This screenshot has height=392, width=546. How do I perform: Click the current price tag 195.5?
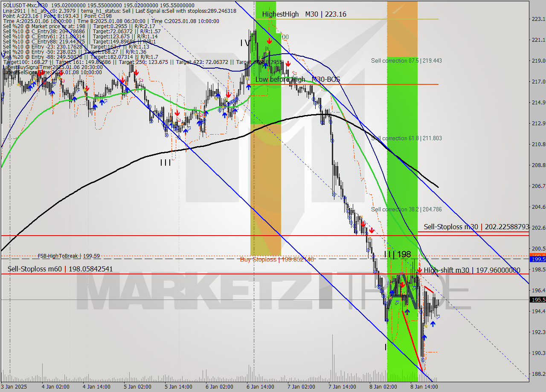pos(537,300)
